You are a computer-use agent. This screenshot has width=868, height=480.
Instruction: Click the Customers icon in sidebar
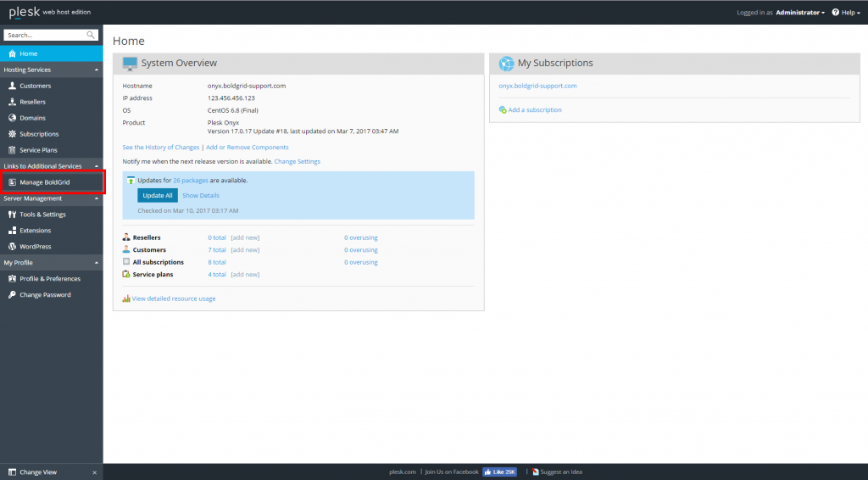(12, 86)
